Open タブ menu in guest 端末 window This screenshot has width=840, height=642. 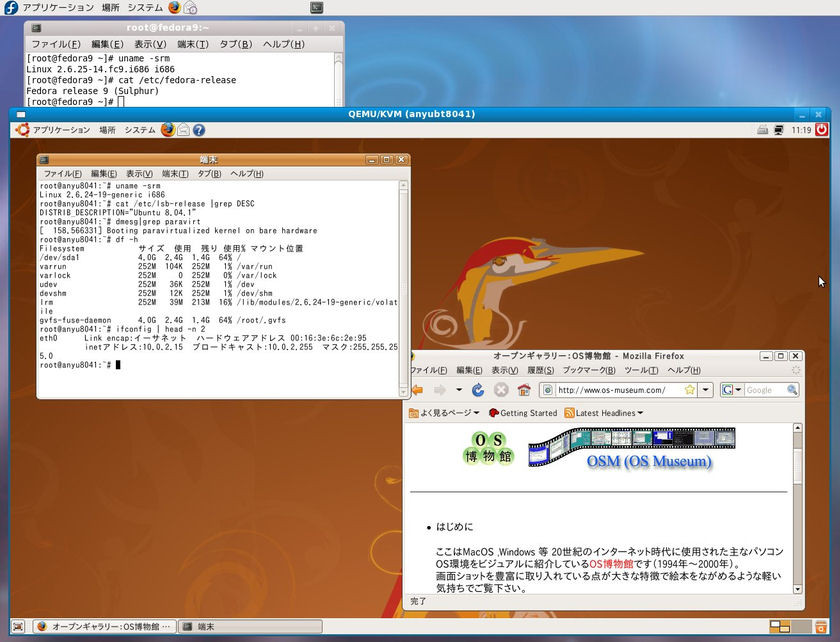pyautogui.click(x=209, y=174)
